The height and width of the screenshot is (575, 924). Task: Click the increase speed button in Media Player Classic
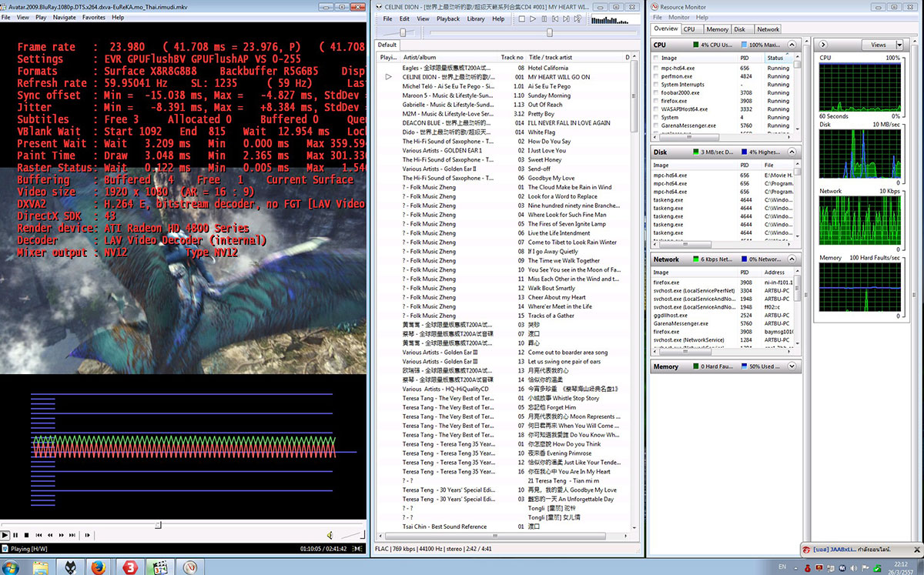pos(62,535)
